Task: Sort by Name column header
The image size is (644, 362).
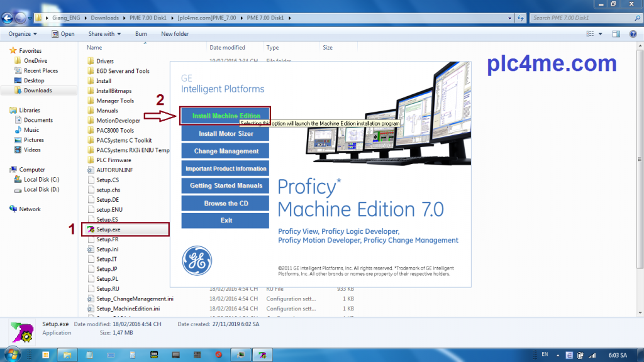Action: tap(94, 48)
